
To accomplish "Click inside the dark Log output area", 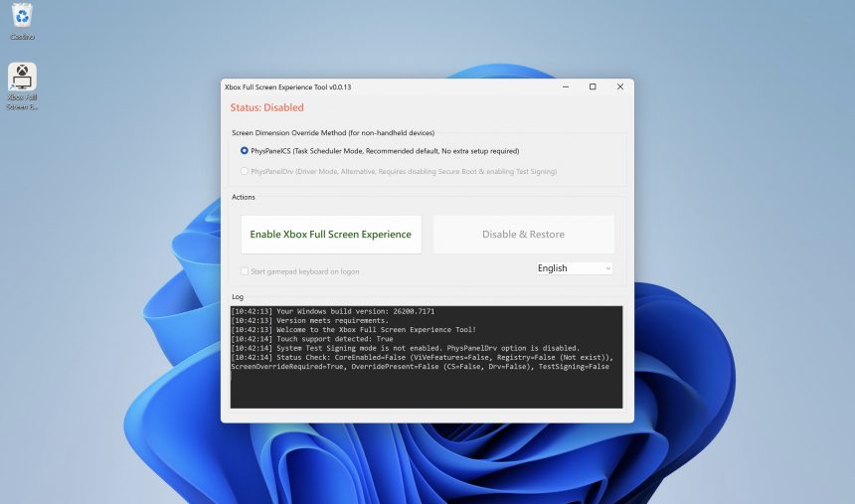I will coord(426,388).
